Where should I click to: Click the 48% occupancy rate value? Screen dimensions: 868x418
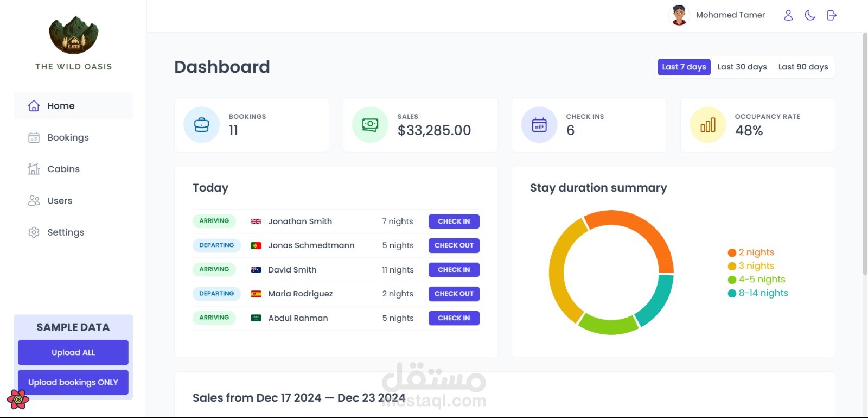pos(749,130)
